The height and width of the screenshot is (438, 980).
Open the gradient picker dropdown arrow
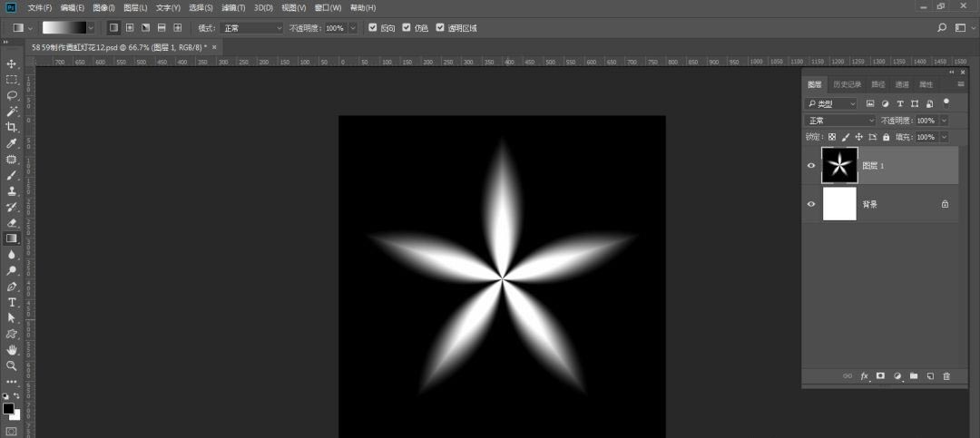click(91, 28)
